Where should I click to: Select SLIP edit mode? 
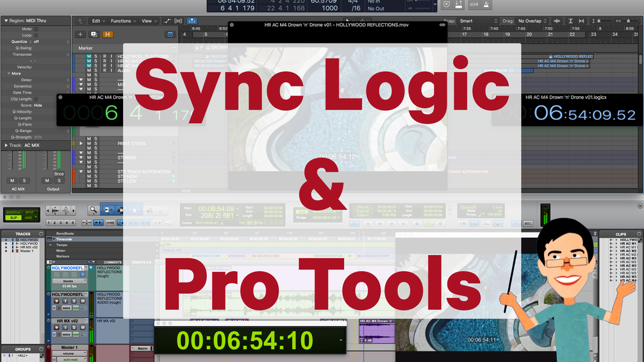pos(13,218)
